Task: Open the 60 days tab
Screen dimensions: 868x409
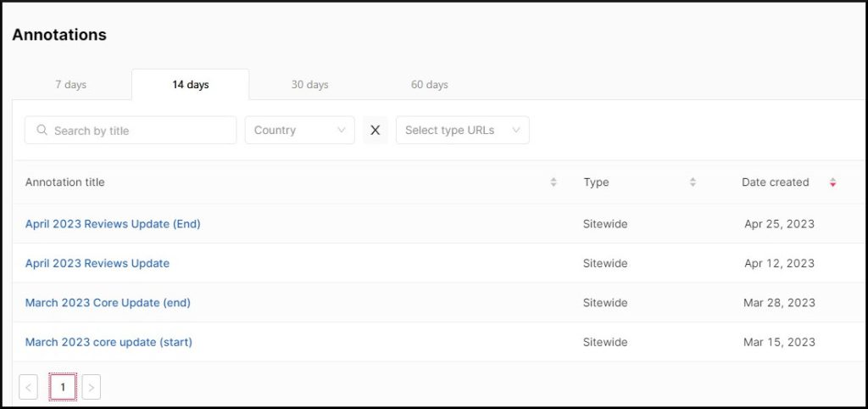Action: point(429,85)
